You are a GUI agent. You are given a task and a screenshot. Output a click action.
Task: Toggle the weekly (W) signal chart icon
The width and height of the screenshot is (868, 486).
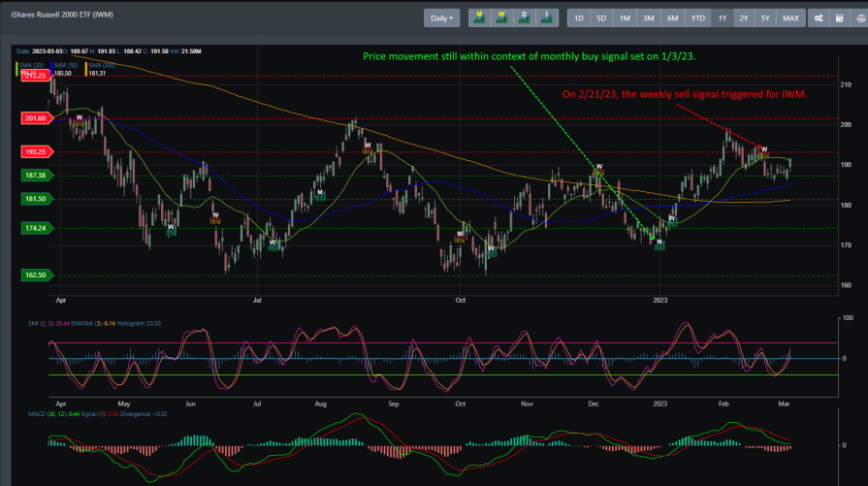[x=501, y=18]
